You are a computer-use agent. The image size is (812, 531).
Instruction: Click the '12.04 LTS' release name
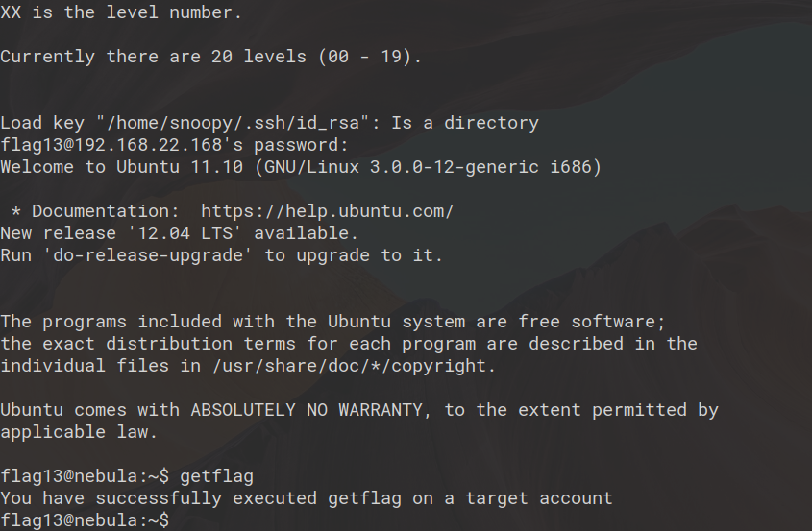coord(185,233)
